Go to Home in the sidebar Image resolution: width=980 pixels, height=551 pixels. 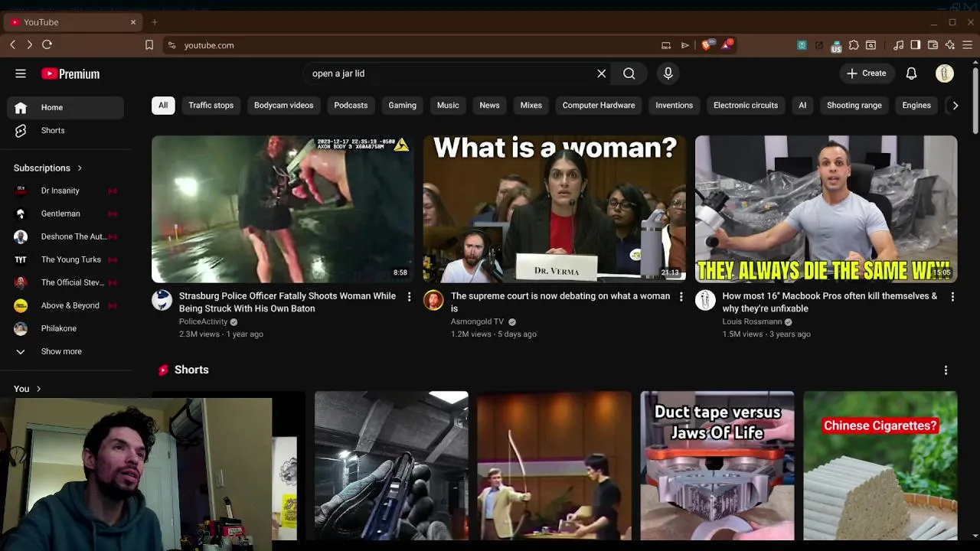coord(65,108)
